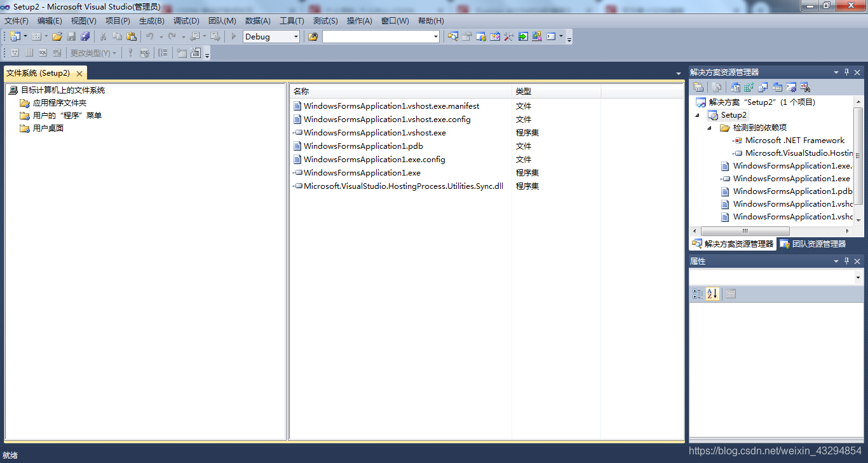Toggle auto-hide pin on Properties panel

click(846, 261)
